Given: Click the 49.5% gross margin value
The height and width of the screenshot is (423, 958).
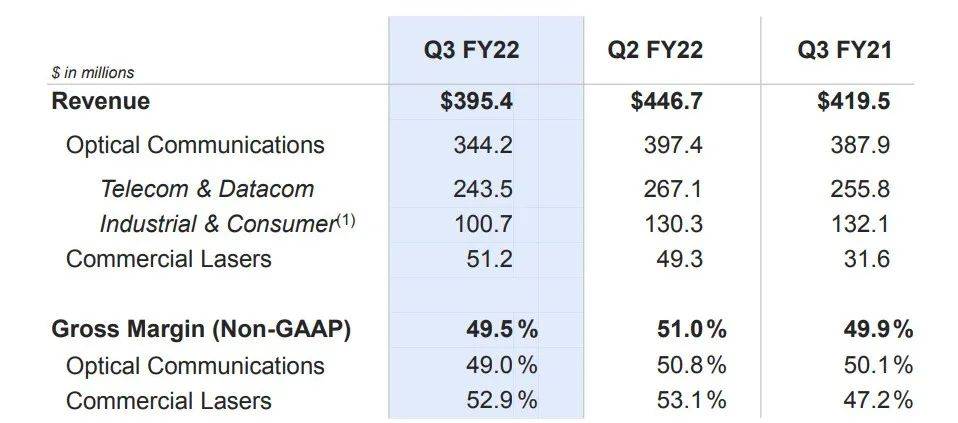Looking at the screenshot, I should click(x=501, y=331).
